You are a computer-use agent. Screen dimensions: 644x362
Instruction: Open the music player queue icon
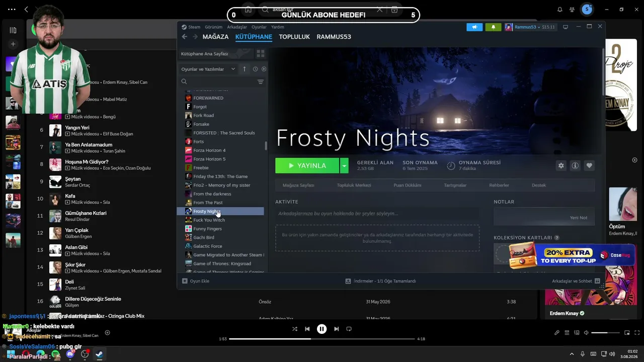coord(567,332)
